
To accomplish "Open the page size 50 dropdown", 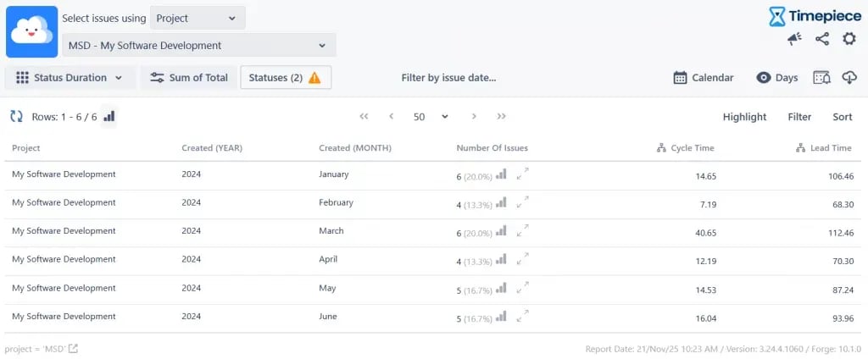I will [430, 117].
